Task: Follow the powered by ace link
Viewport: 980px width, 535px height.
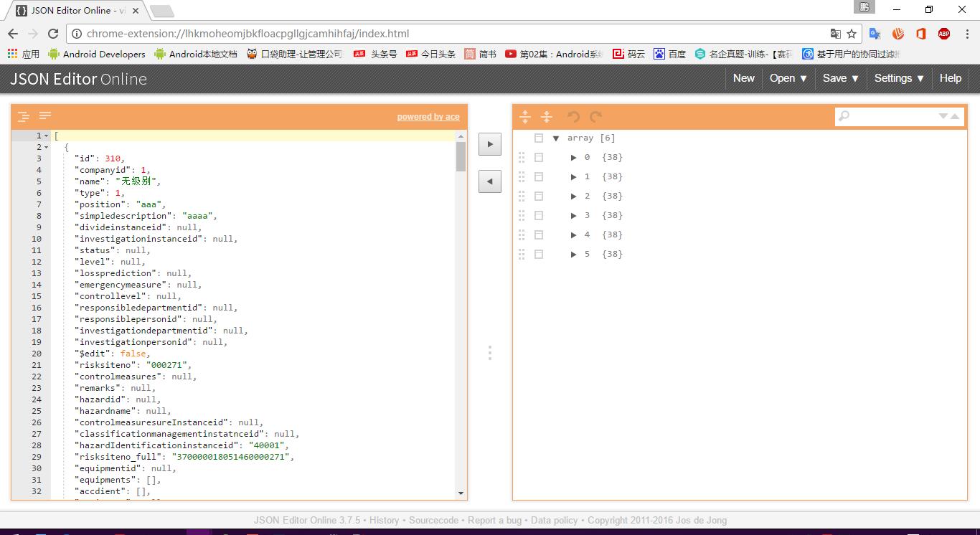Action: (x=428, y=117)
